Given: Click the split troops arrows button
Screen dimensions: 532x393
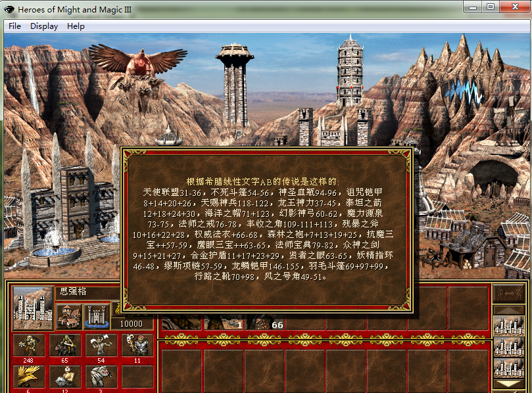Looking at the screenshot, I should point(509,293).
